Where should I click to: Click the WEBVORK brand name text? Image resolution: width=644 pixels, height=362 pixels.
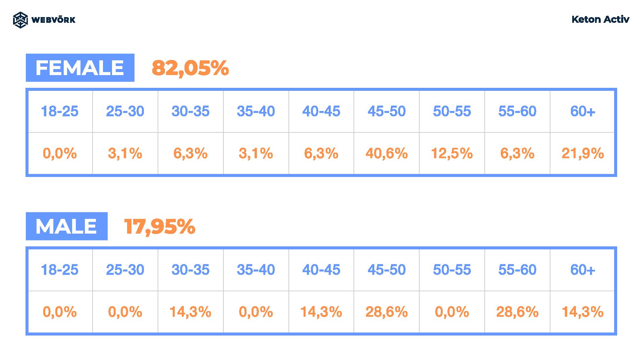(x=53, y=20)
